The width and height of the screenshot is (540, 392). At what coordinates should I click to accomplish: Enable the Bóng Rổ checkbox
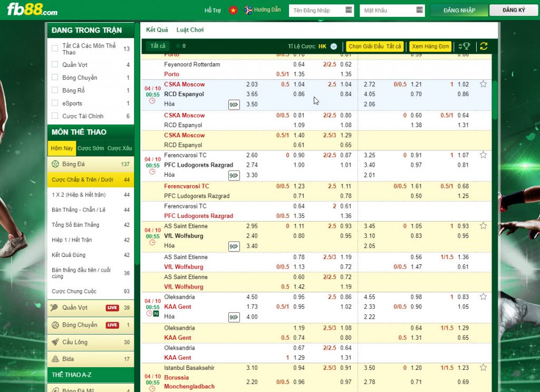coord(55,91)
